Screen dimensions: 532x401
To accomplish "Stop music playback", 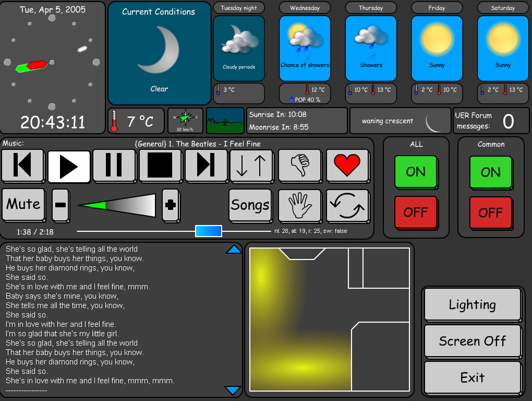I will click(x=160, y=166).
